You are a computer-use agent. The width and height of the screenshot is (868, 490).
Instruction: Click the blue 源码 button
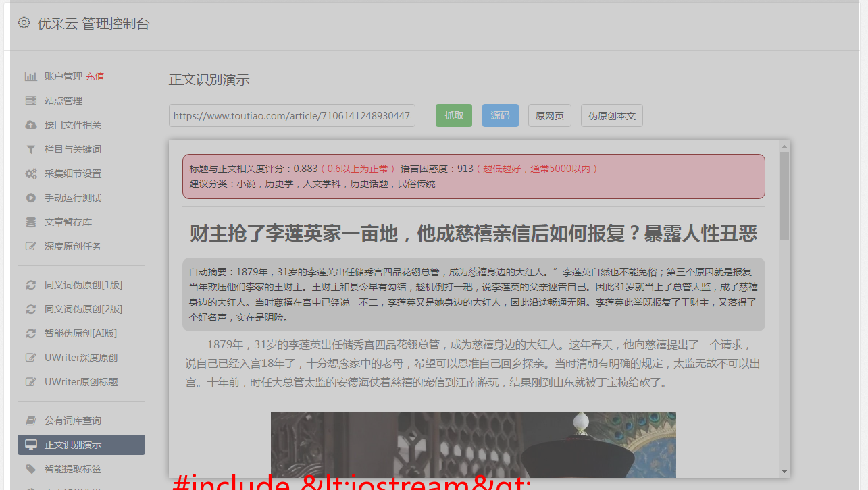coord(501,115)
